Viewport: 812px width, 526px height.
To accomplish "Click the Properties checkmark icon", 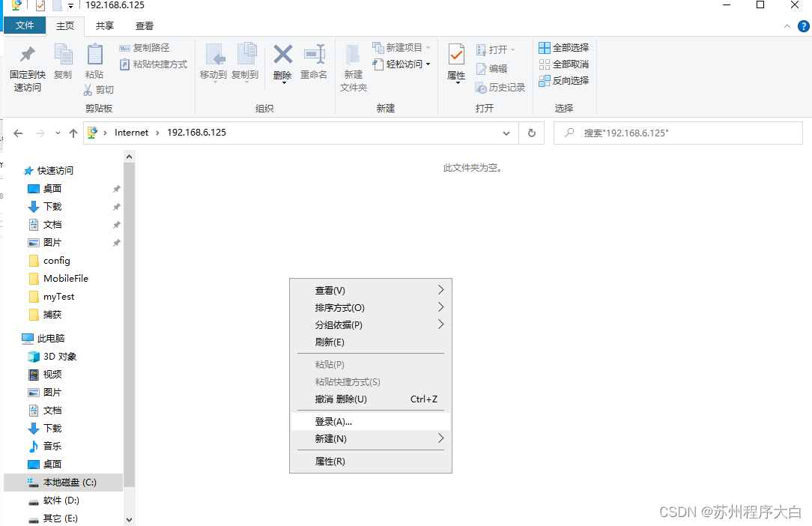I will click(456, 55).
